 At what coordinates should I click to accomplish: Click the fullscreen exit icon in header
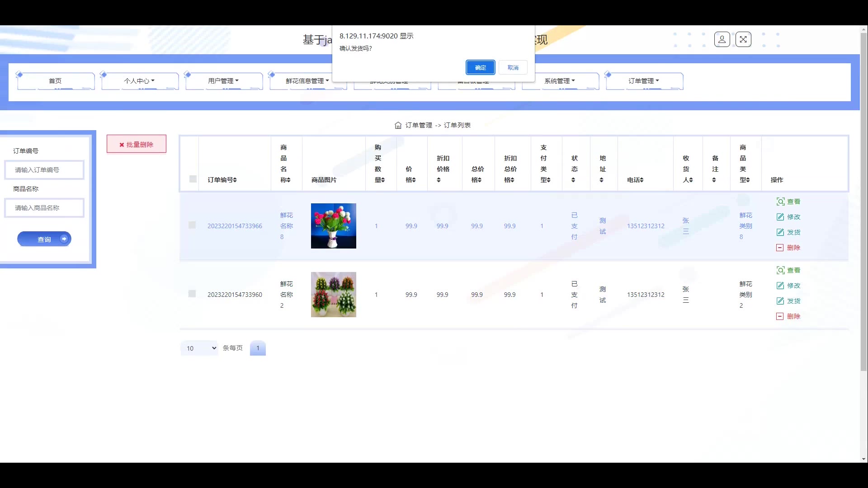743,40
